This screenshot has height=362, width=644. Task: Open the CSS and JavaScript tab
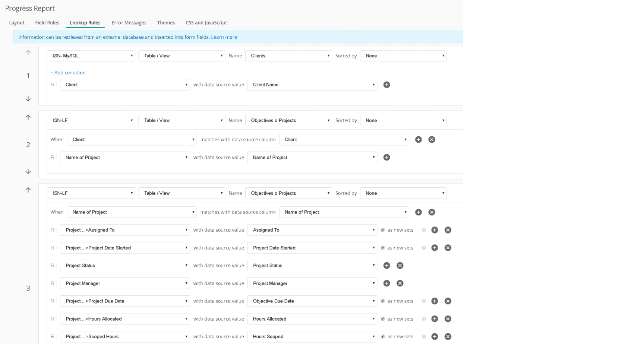206,23
